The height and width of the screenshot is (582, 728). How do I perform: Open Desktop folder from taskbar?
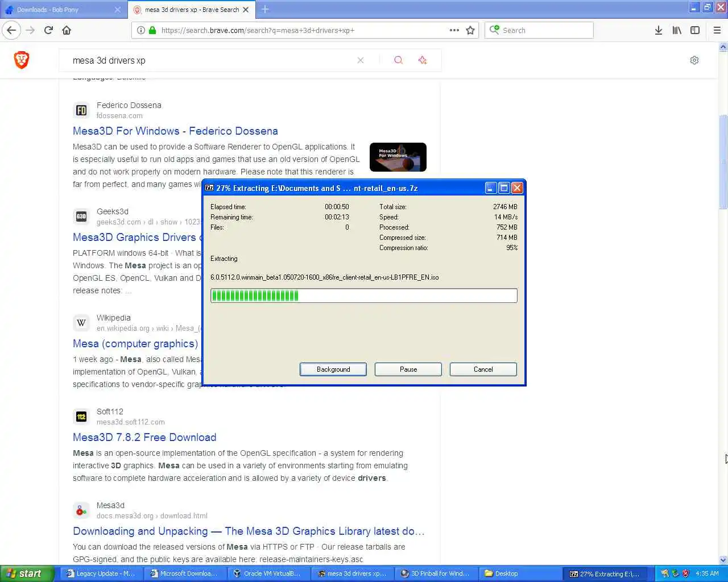tap(519, 573)
